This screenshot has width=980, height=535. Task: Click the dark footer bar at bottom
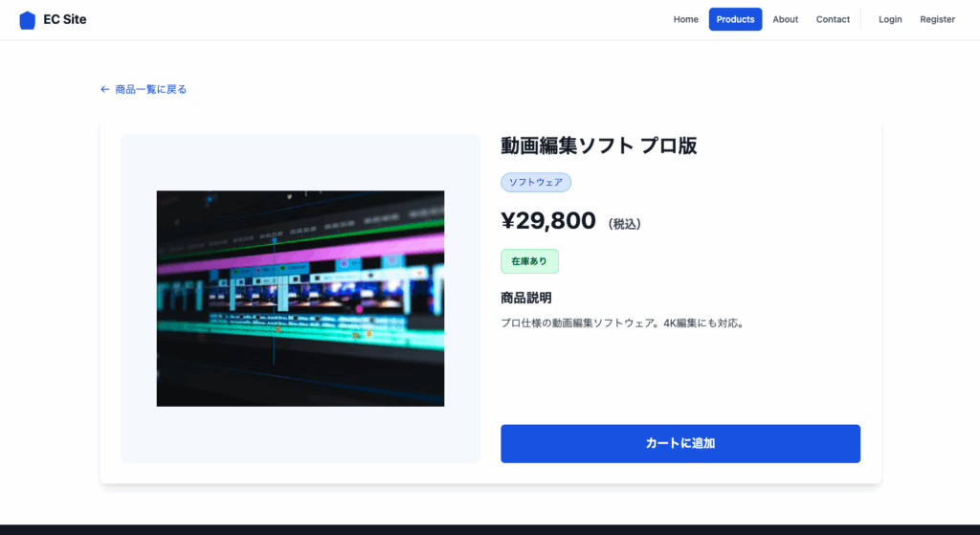coord(490,529)
